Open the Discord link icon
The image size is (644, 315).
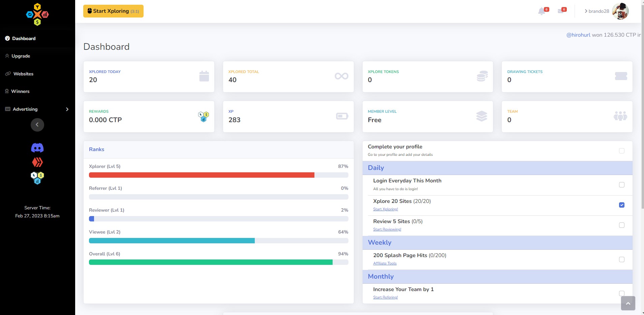click(37, 148)
